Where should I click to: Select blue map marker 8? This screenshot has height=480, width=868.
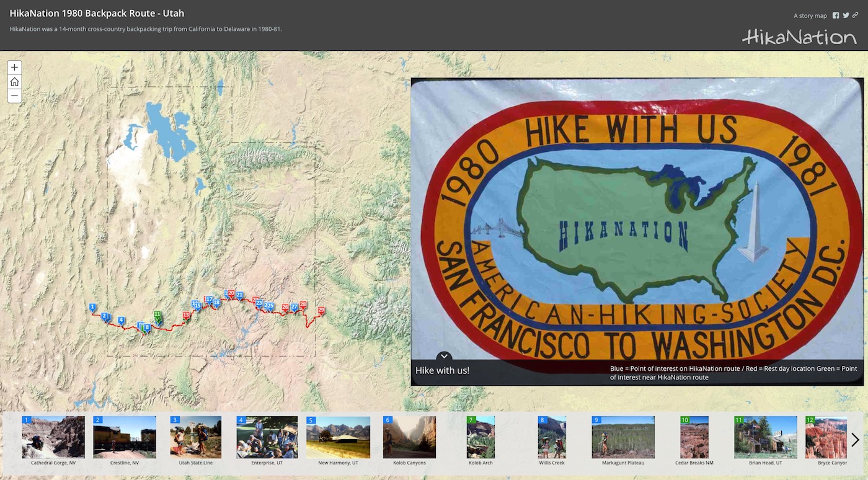(147, 328)
